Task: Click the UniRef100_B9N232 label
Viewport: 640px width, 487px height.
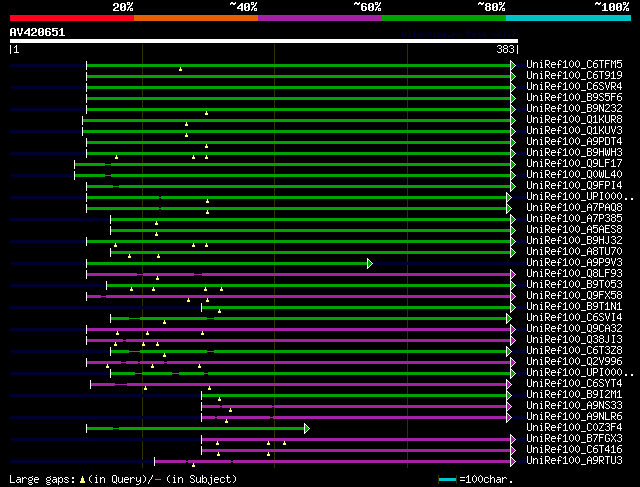Action: 574,109
